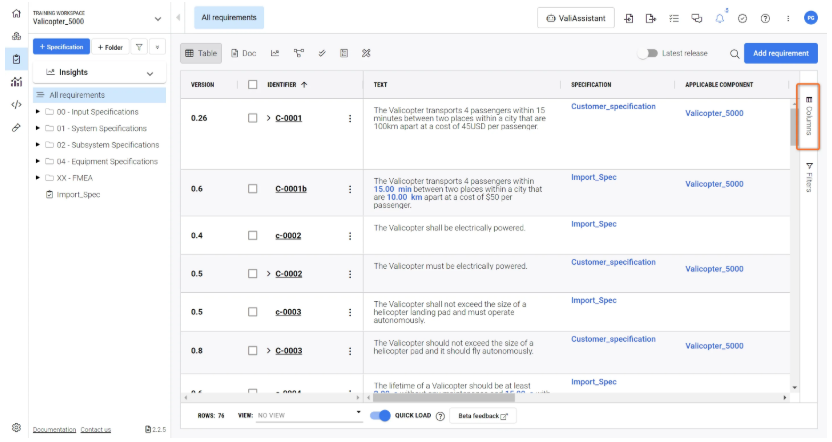Sort by the Identifier column header
This screenshot has height=442, width=832.
pyautogui.click(x=287, y=84)
